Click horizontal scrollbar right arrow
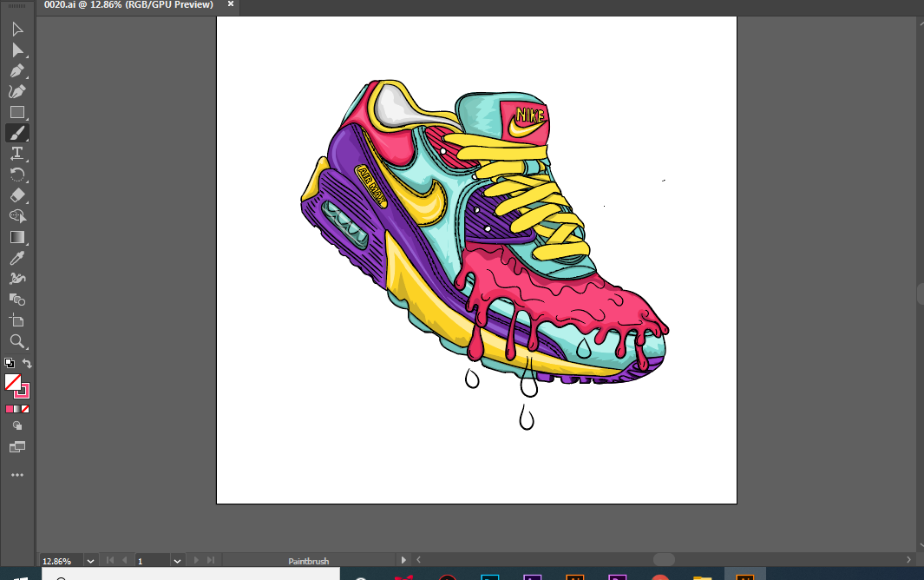This screenshot has height=580, width=924. 908,559
